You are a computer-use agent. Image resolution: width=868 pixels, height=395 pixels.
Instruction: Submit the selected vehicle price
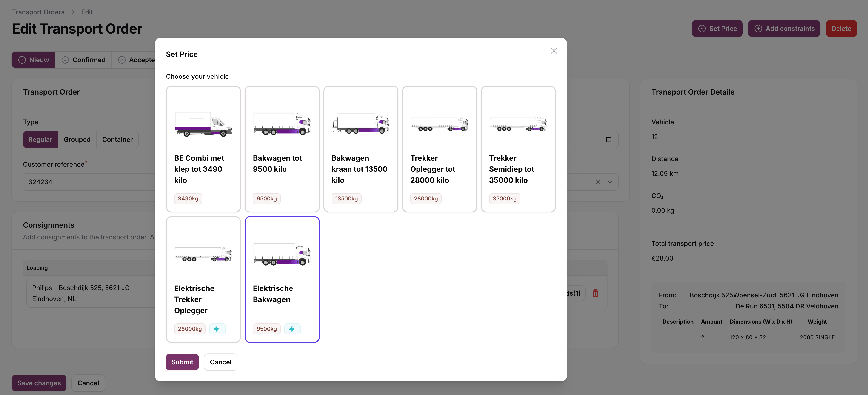(x=182, y=362)
